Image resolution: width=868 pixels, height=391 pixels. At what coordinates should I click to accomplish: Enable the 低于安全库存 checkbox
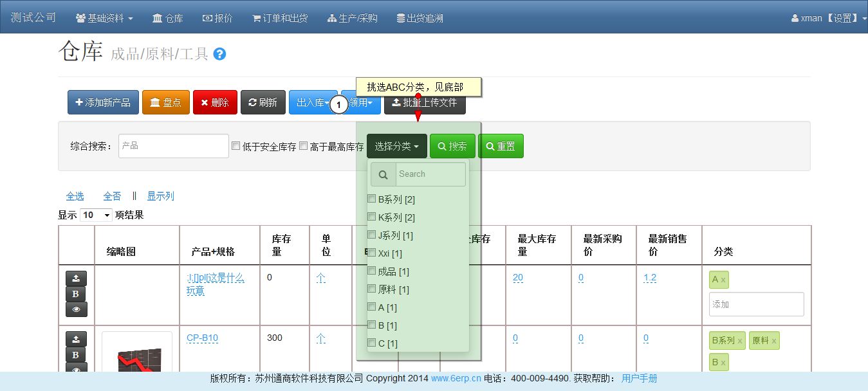235,146
